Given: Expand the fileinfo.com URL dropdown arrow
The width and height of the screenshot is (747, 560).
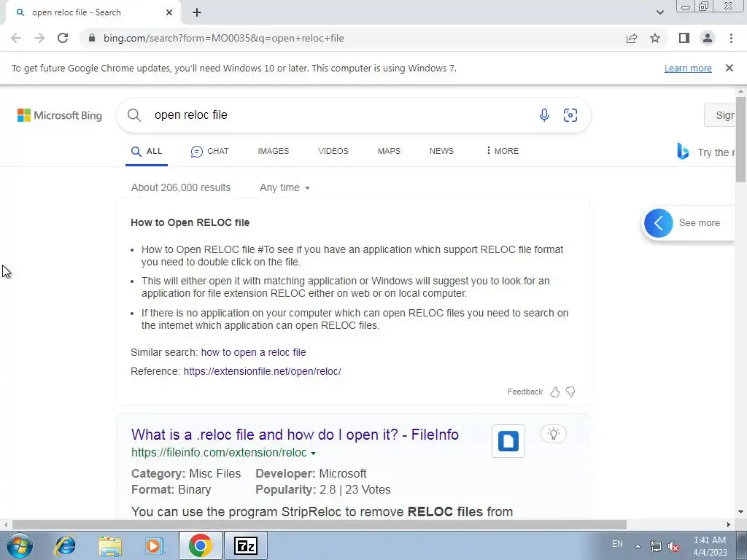Looking at the screenshot, I should pyautogui.click(x=314, y=454).
